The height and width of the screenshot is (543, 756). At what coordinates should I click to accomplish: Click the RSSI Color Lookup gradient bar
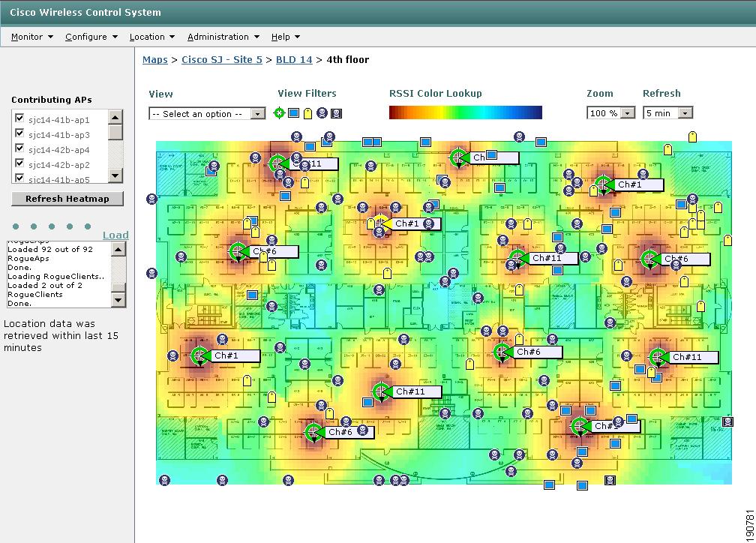click(x=466, y=112)
